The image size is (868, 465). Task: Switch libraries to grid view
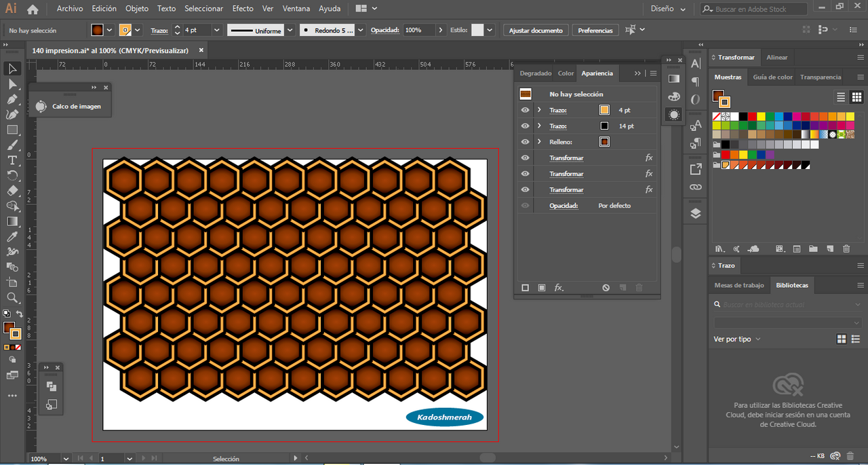point(842,339)
